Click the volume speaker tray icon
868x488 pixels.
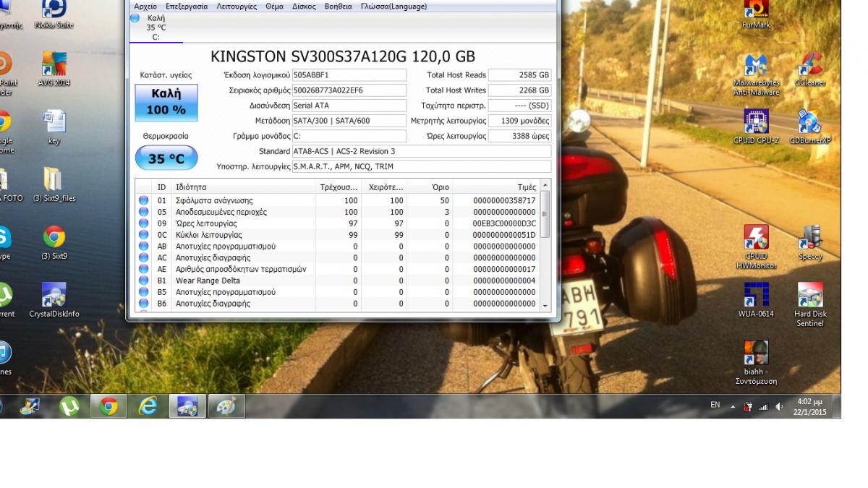780,406
